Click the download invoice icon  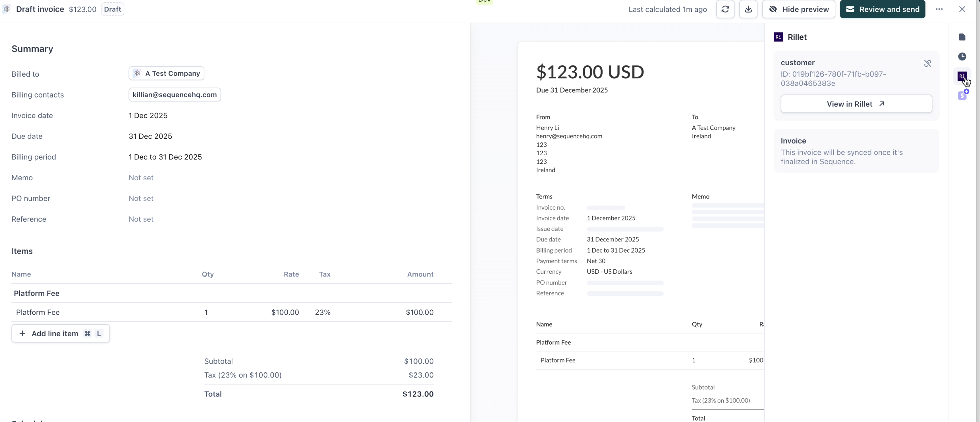(x=748, y=9)
